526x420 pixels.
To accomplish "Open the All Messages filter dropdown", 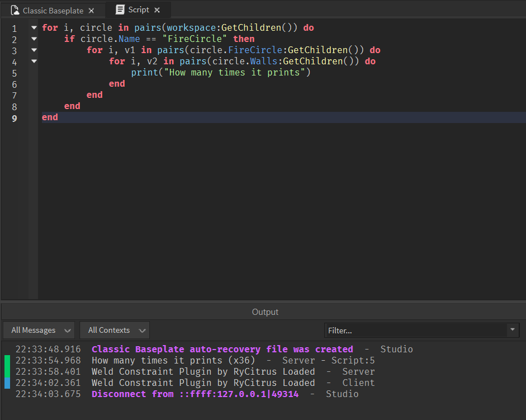I will pyautogui.click(x=39, y=330).
